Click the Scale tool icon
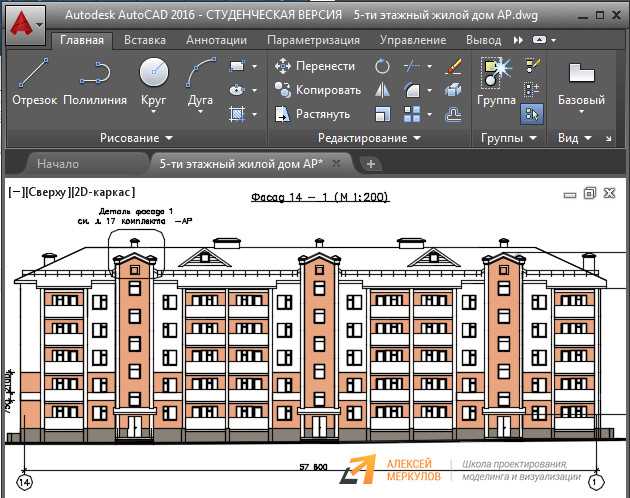 click(x=382, y=114)
